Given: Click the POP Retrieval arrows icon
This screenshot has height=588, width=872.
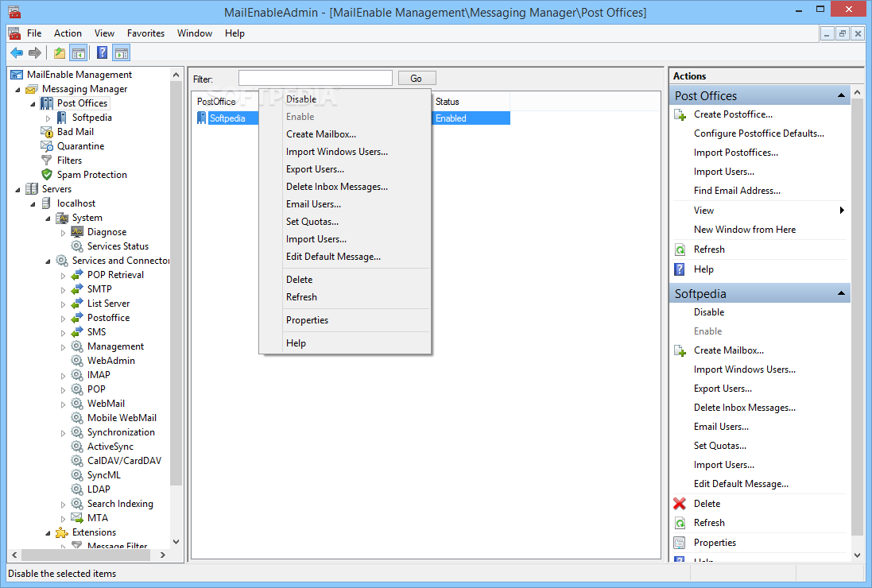Looking at the screenshot, I should [x=77, y=275].
